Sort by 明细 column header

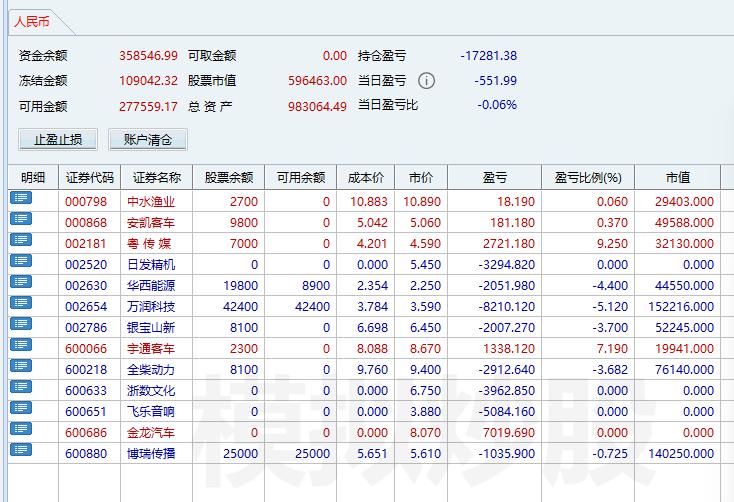pos(33,177)
